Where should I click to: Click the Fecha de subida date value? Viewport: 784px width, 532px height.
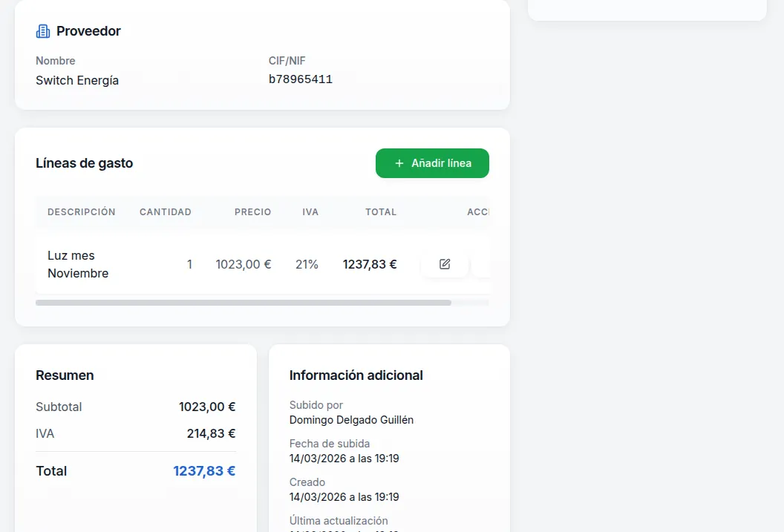coord(344,459)
